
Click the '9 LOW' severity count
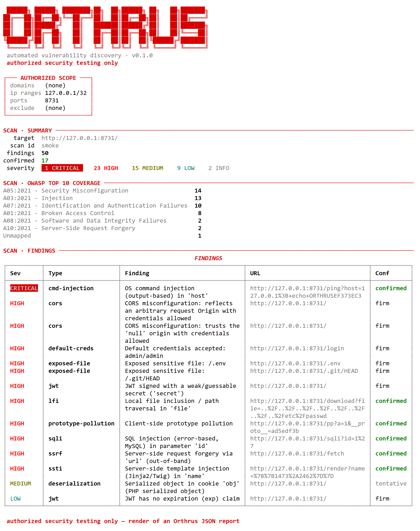pos(186,168)
